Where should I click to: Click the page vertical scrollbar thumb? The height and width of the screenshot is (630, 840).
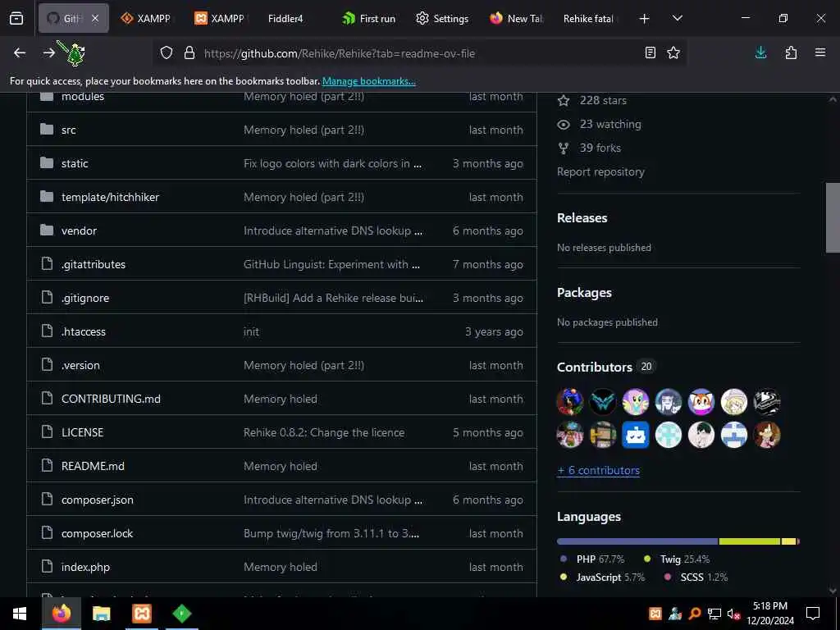tap(833, 217)
